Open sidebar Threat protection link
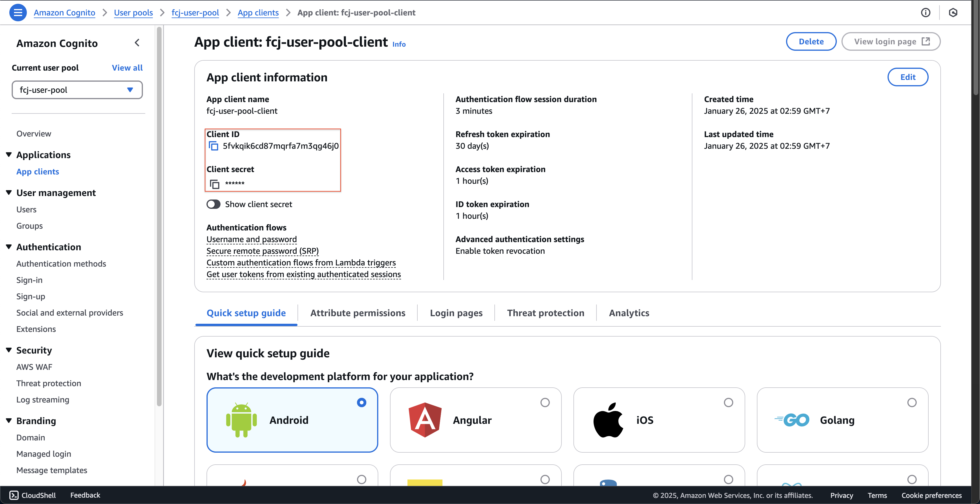 (49, 384)
